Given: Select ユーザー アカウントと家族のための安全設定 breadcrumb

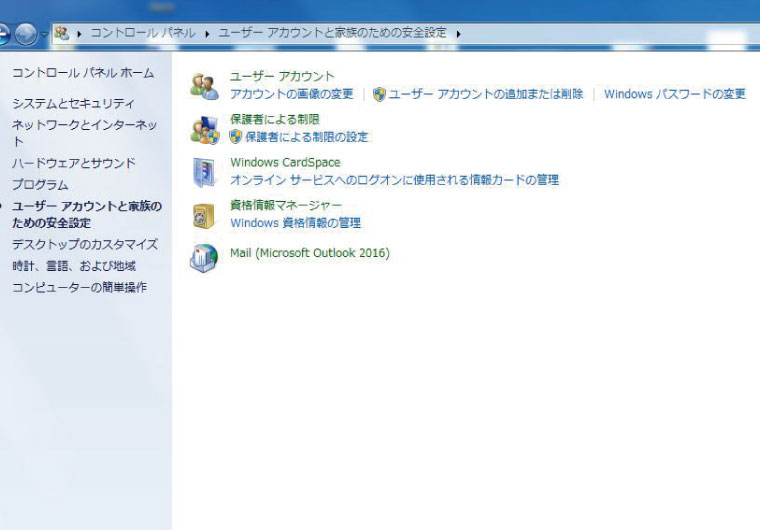Looking at the screenshot, I should (x=332, y=33).
